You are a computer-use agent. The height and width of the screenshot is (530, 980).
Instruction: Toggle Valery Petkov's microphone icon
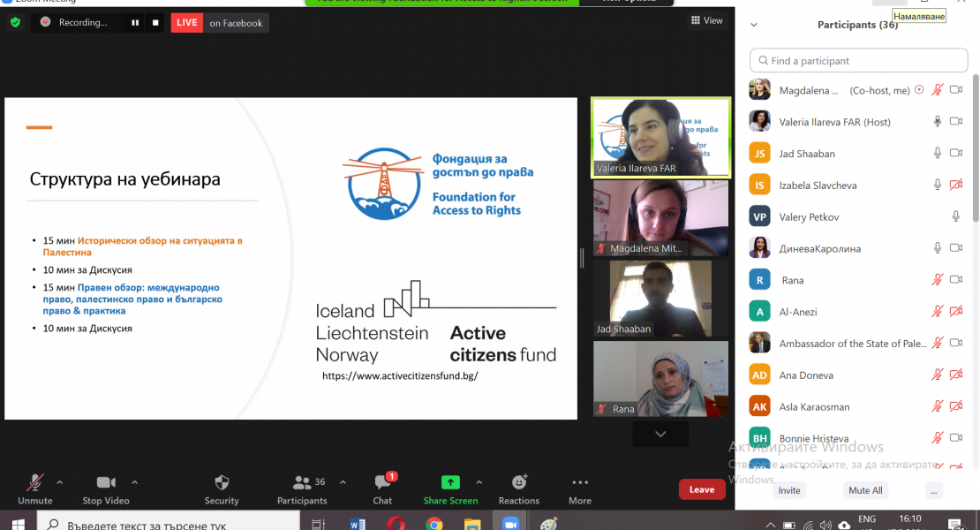(x=955, y=216)
